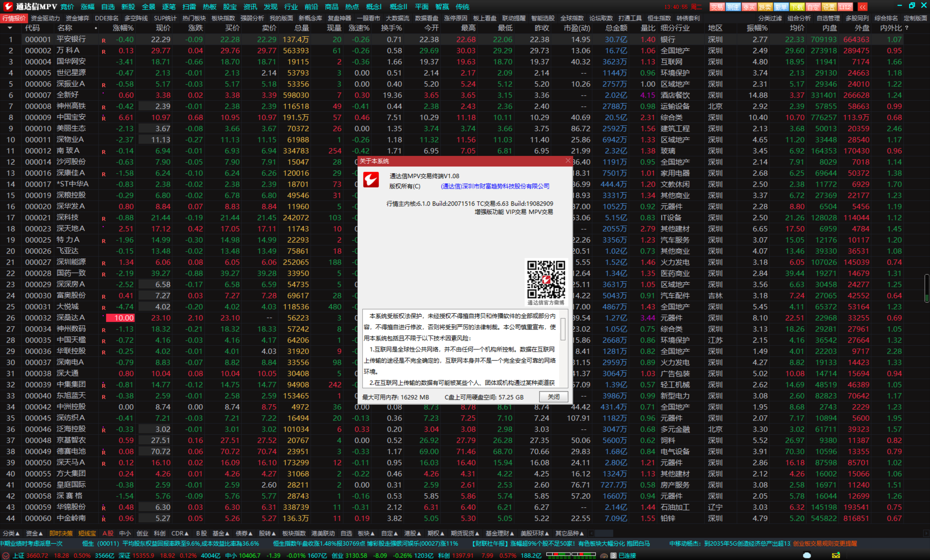Expand the 港股▲ bottom tab menu
930x560 pixels.
[413, 533]
